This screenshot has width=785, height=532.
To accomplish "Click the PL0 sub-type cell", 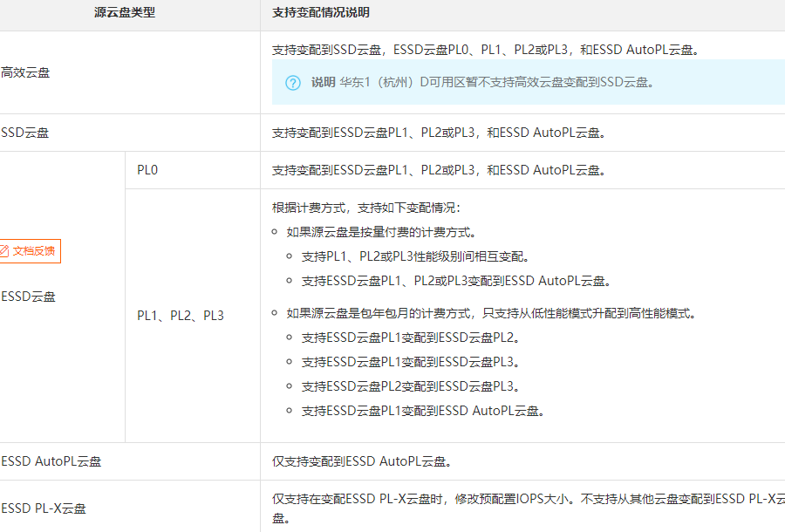I will (147, 170).
